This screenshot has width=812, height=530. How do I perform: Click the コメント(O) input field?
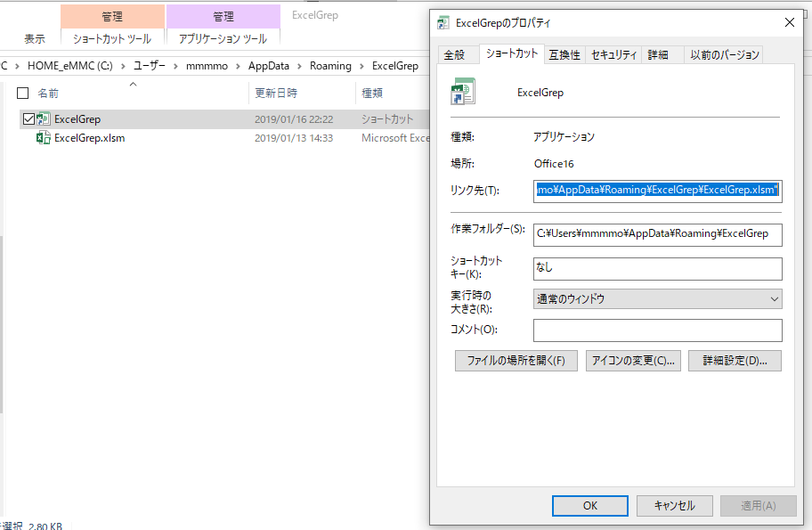click(658, 330)
